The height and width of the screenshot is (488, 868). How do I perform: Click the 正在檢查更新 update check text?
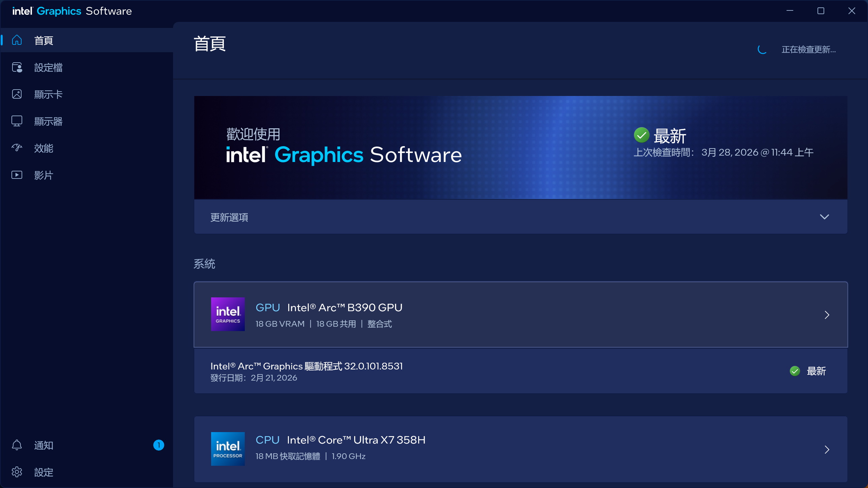coord(808,50)
